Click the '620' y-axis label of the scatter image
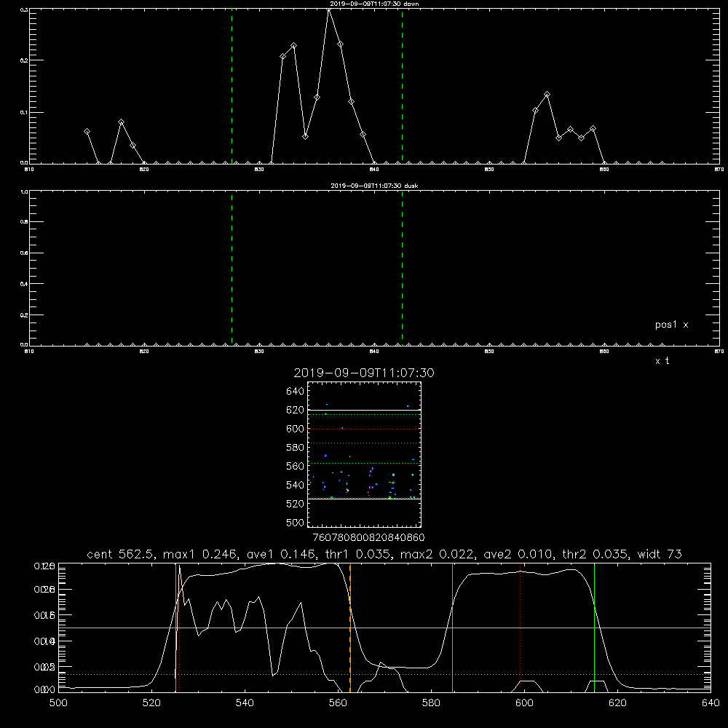The image size is (728, 728). click(x=296, y=410)
